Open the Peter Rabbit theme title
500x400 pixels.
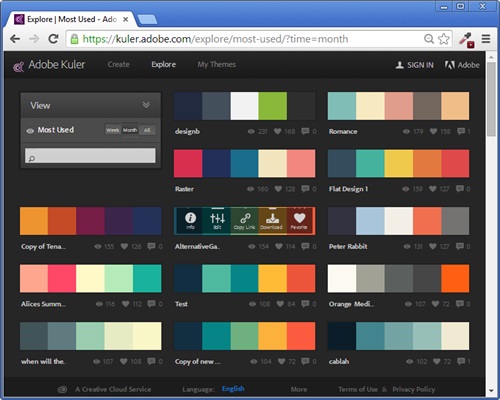coord(348,246)
